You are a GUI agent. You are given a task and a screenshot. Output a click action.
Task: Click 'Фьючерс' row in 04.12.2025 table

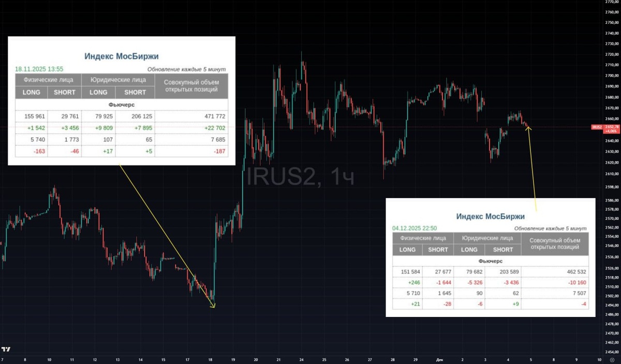click(491, 261)
